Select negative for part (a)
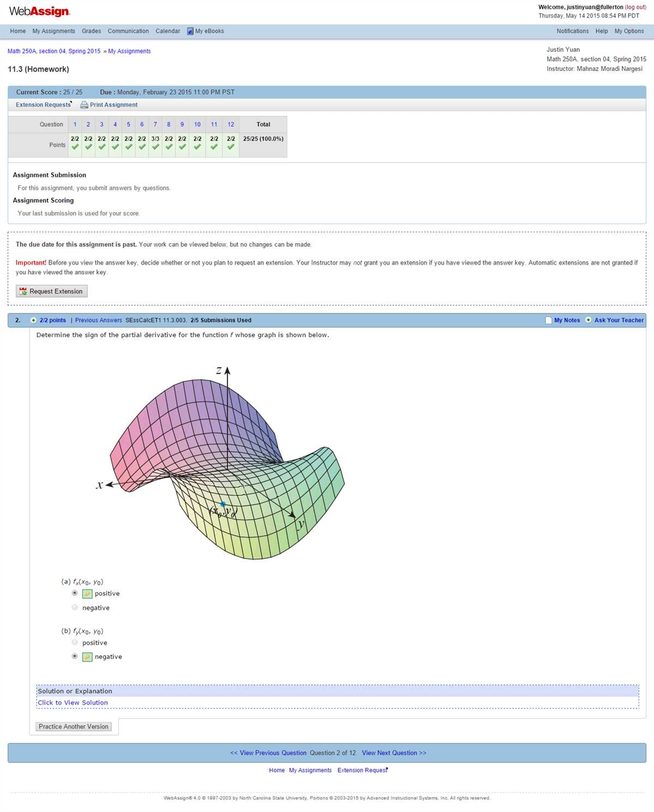Image resolution: width=654 pixels, height=812 pixels. (75, 607)
